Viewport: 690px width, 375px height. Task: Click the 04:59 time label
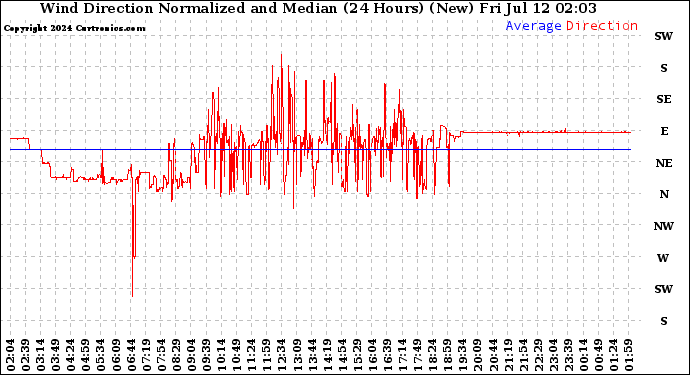[x=86, y=355]
